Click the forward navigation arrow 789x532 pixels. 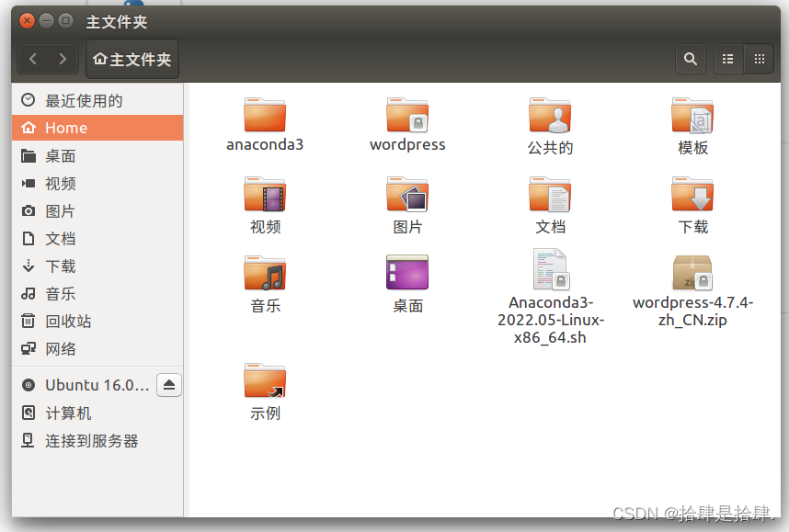[x=64, y=58]
